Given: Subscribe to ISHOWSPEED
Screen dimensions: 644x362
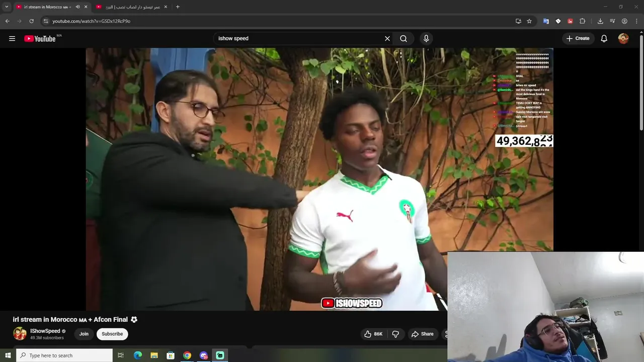Looking at the screenshot, I should coord(112,334).
